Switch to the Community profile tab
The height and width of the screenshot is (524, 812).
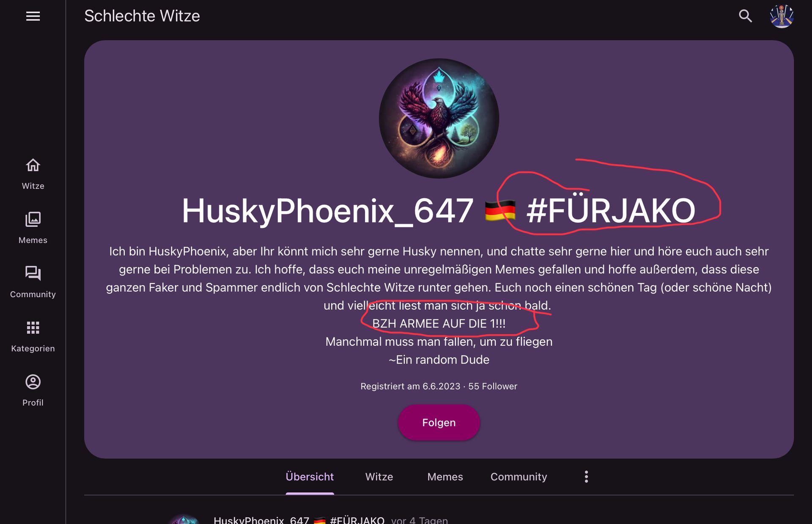pos(518,477)
